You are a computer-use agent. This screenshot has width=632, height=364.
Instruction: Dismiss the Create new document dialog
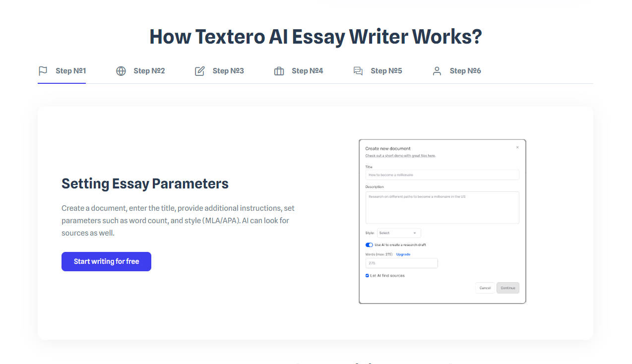(x=517, y=147)
